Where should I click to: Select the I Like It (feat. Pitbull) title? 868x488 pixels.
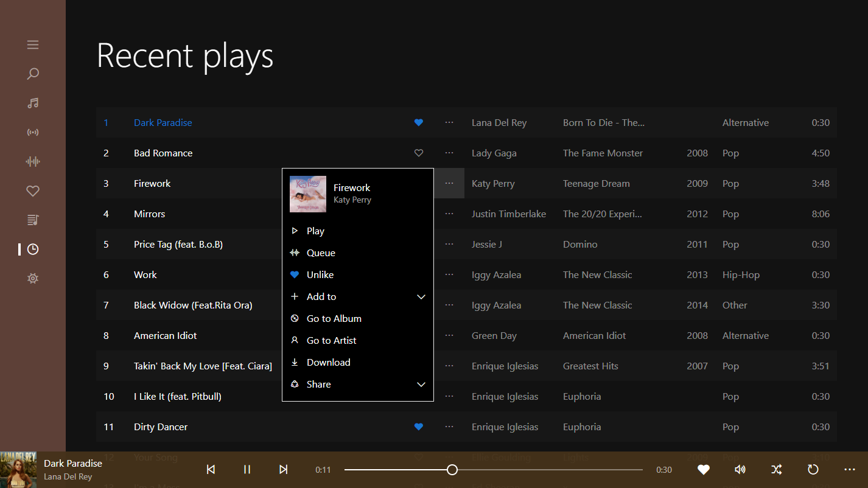tap(178, 396)
